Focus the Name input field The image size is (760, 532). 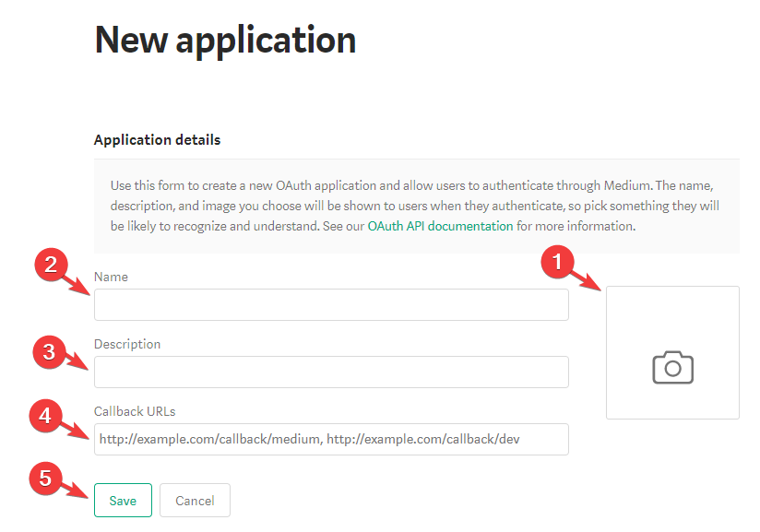pos(331,305)
